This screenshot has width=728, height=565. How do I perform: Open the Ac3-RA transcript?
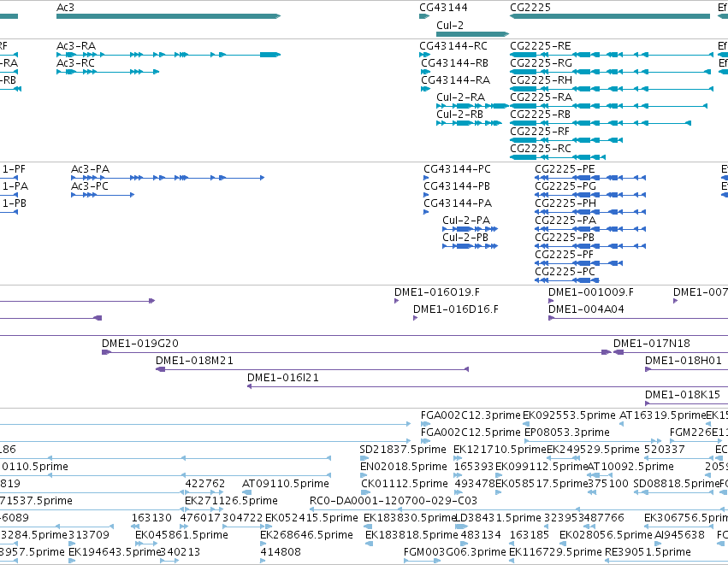click(x=169, y=55)
